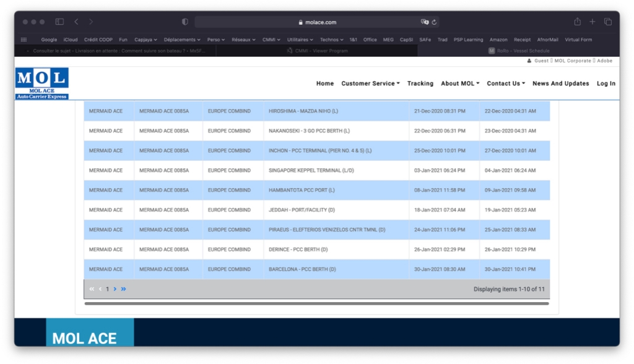Click 'SINGAPORE KEPPEL TERMINAL (L/D)' cell
Viewport: 634px width, 364px height.
[x=336, y=170]
